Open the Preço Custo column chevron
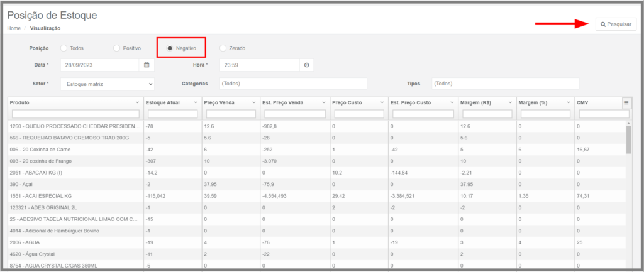Image resolution: width=644 pixels, height=272 pixels. pyautogui.click(x=382, y=102)
